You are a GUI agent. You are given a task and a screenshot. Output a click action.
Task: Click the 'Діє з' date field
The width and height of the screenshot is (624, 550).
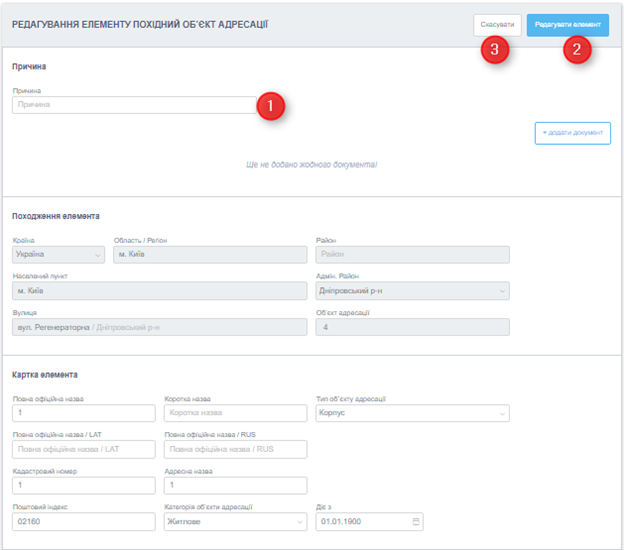(360, 522)
